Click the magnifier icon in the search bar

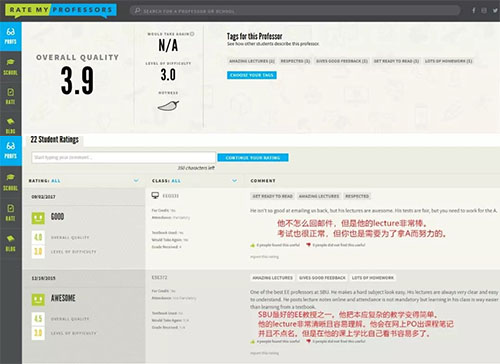137,11
